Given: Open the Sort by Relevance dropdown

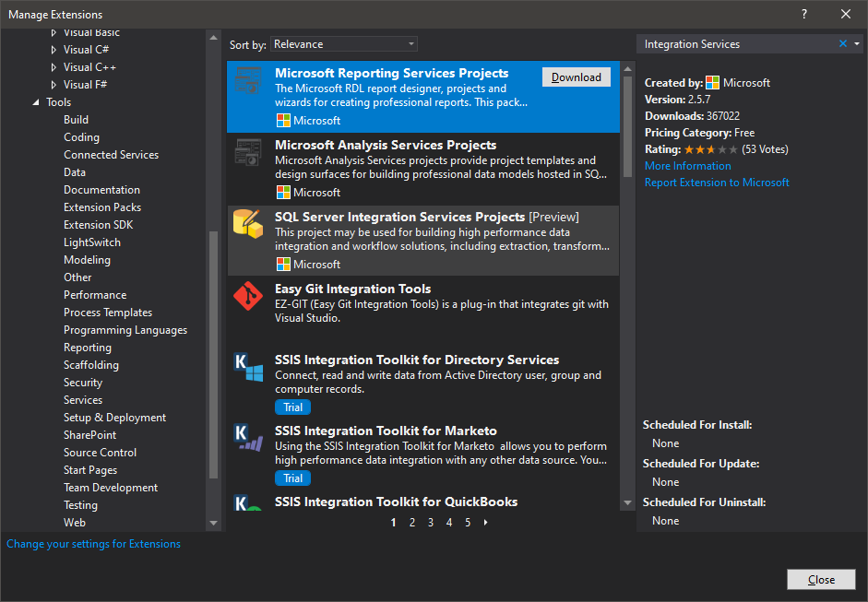Looking at the screenshot, I should click(343, 44).
